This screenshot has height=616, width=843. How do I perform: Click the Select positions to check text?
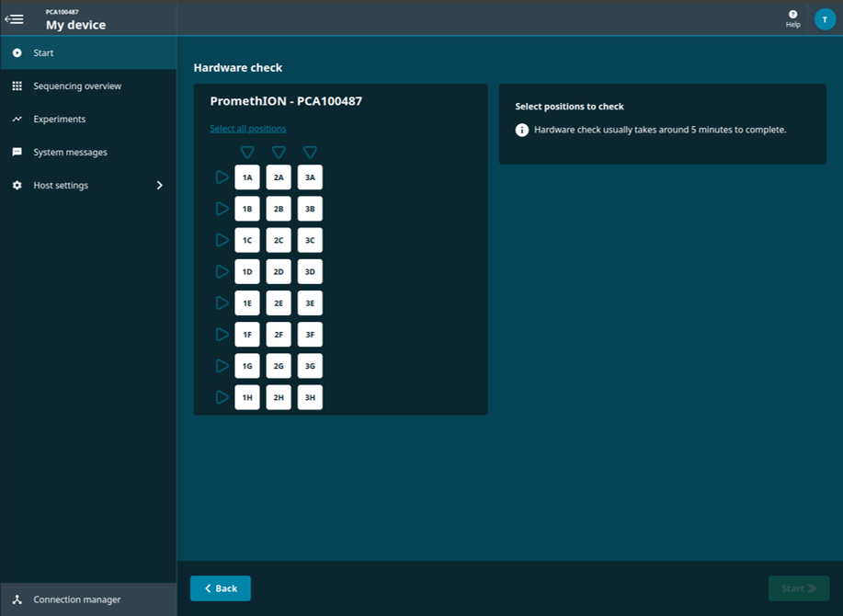[569, 107]
